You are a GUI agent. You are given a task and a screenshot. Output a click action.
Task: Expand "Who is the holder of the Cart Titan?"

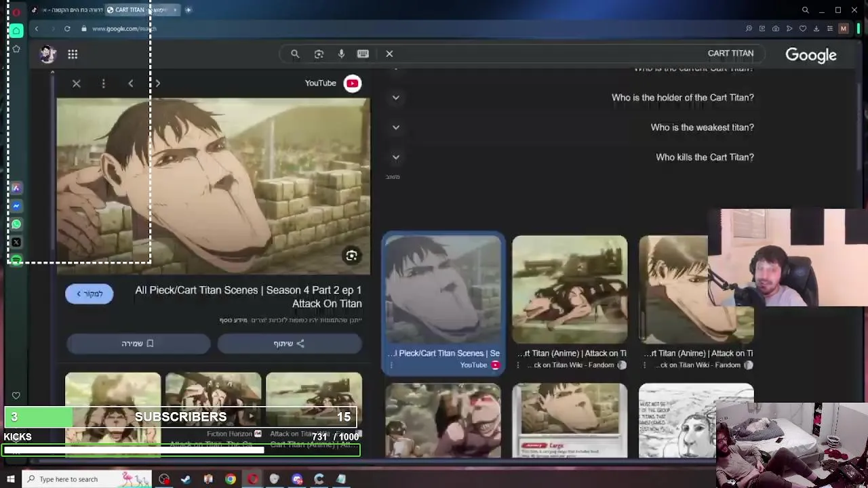click(x=682, y=98)
